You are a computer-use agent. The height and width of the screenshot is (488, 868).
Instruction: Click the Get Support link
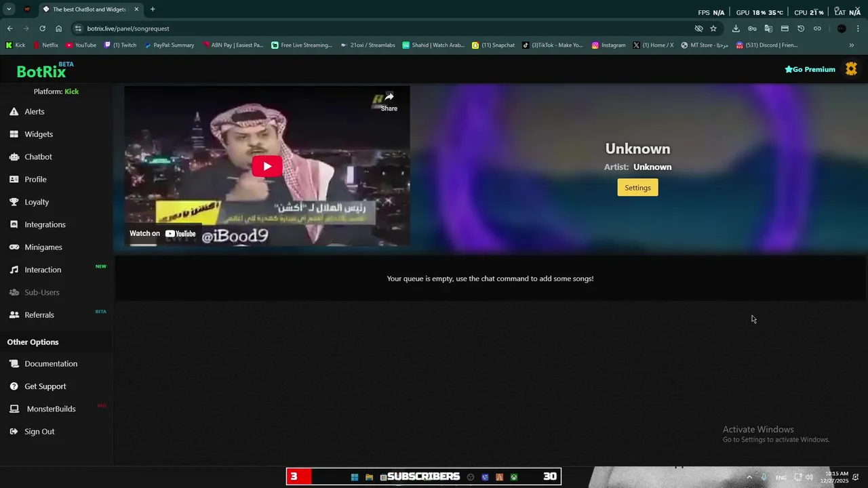point(45,386)
